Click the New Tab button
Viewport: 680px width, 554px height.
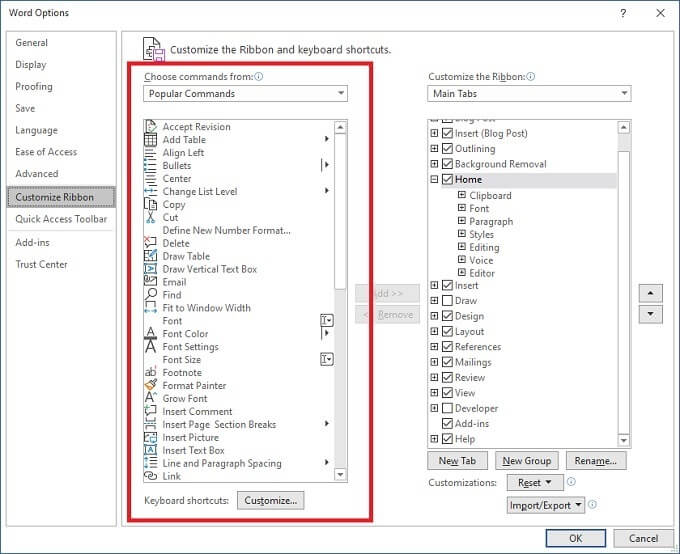click(458, 461)
